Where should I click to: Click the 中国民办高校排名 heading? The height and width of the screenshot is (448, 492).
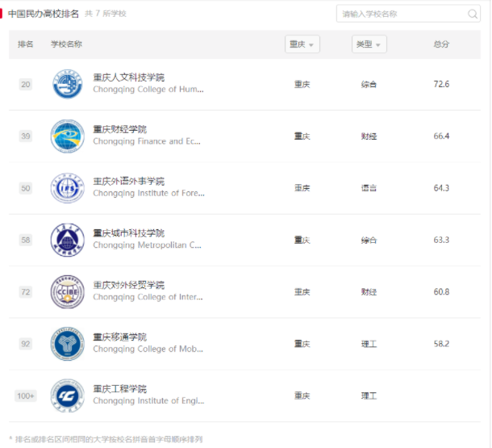tap(44, 14)
